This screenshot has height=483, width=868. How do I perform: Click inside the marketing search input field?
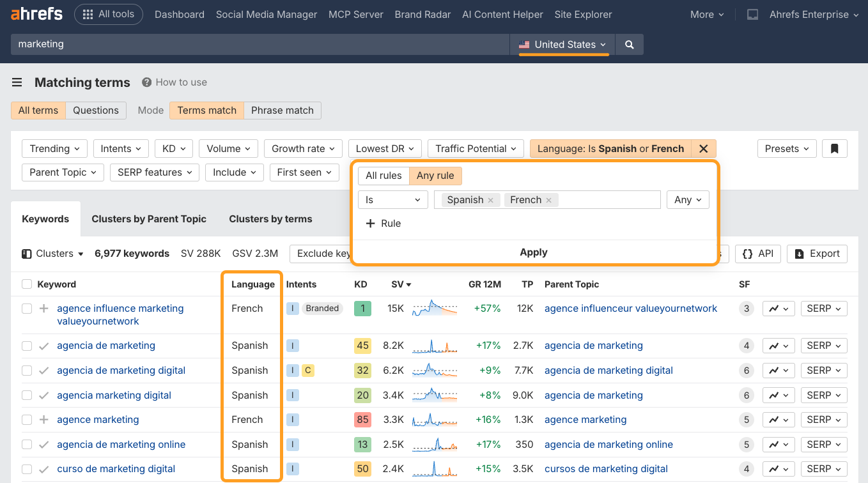click(256, 44)
